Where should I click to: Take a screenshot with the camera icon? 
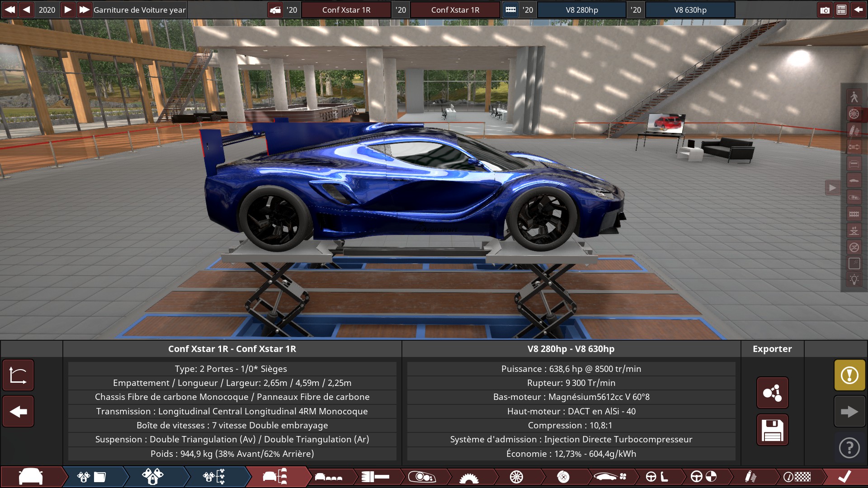pos(825,9)
